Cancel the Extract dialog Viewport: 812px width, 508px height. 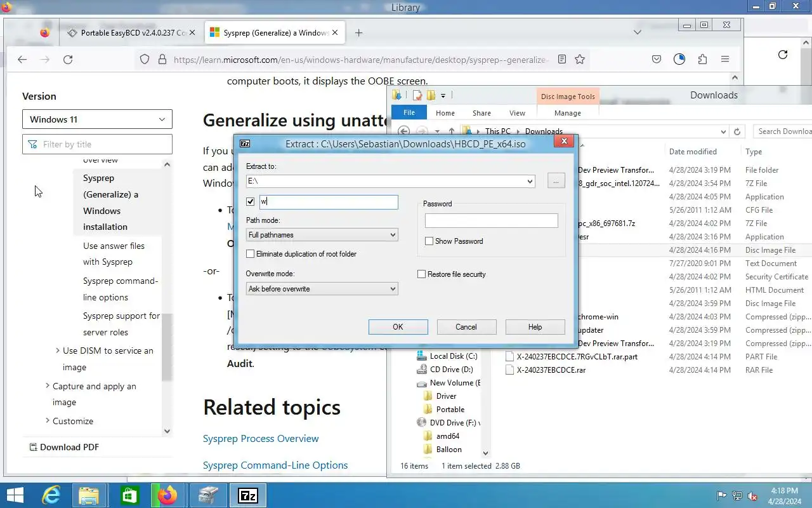click(x=466, y=327)
